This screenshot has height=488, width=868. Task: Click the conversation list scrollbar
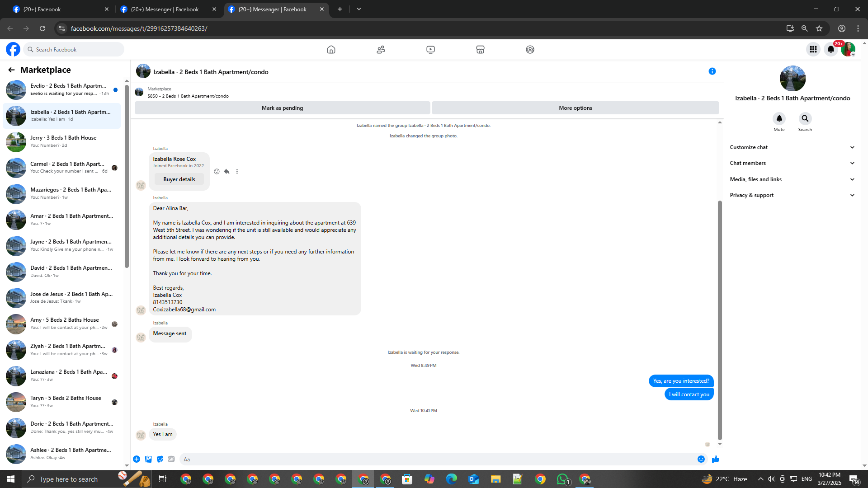click(127, 176)
